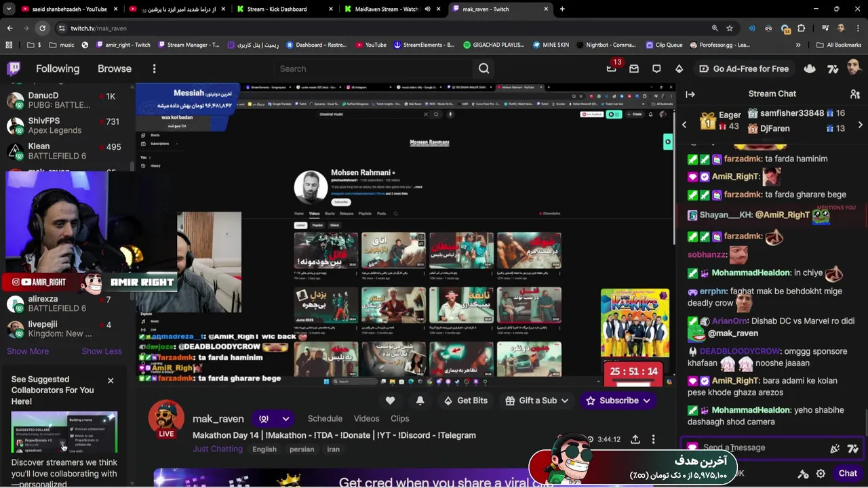Open the three-dot More menu beside Browse
868x488 pixels.
[x=154, y=68]
